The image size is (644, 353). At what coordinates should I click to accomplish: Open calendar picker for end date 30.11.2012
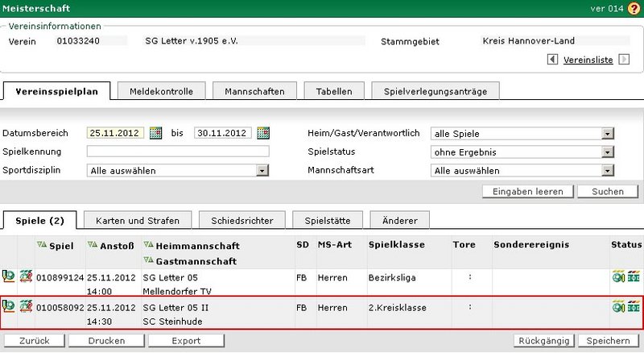click(262, 133)
